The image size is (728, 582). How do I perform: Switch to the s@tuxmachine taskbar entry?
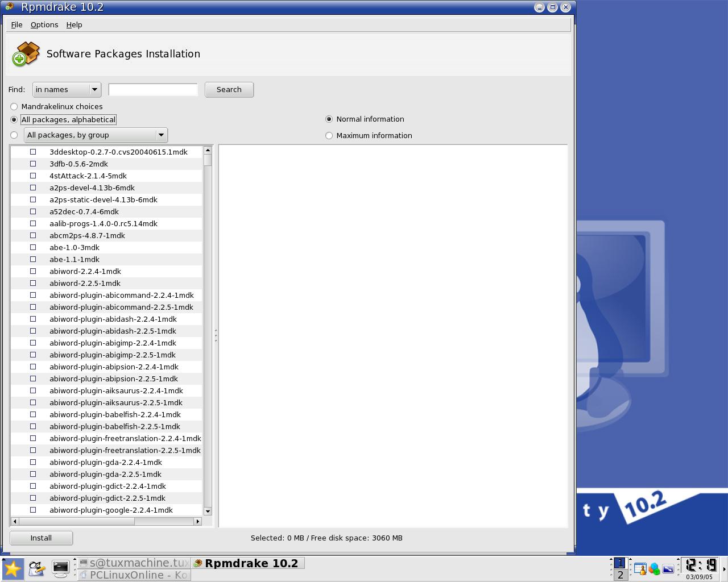(x=134, y=563)
